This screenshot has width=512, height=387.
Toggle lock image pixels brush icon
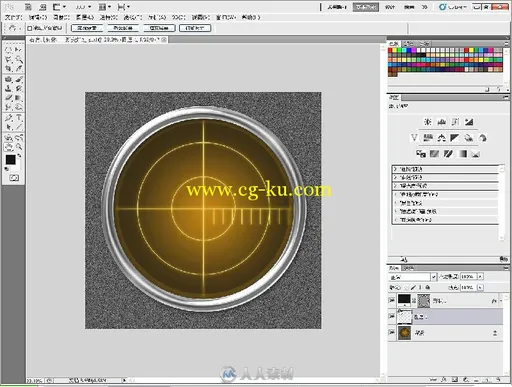[413, 287]
